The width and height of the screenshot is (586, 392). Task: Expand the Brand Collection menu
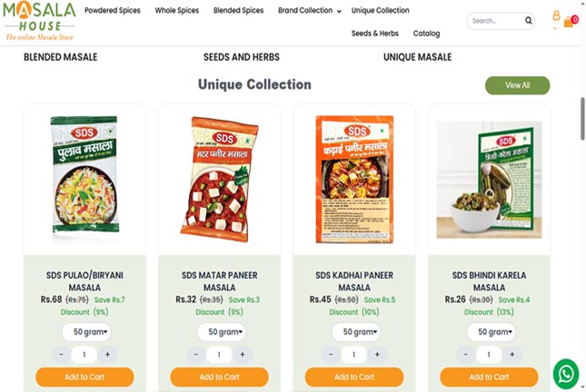coord(310,11)
